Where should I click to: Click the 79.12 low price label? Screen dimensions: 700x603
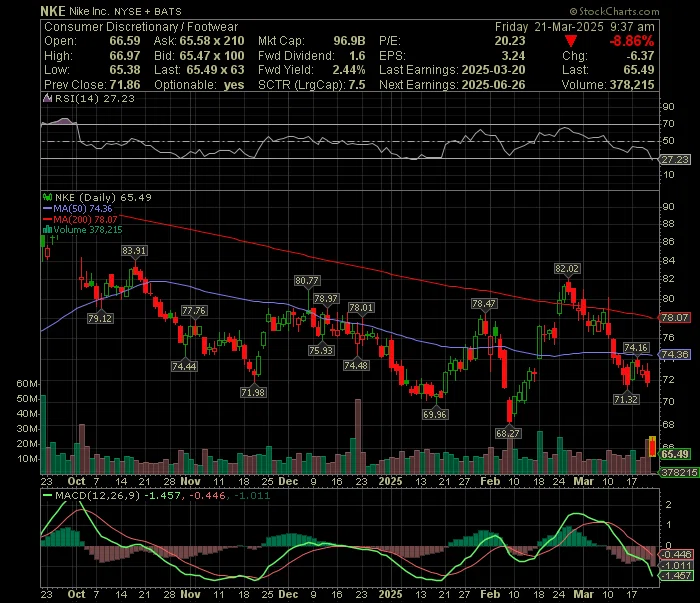(100, 318)
